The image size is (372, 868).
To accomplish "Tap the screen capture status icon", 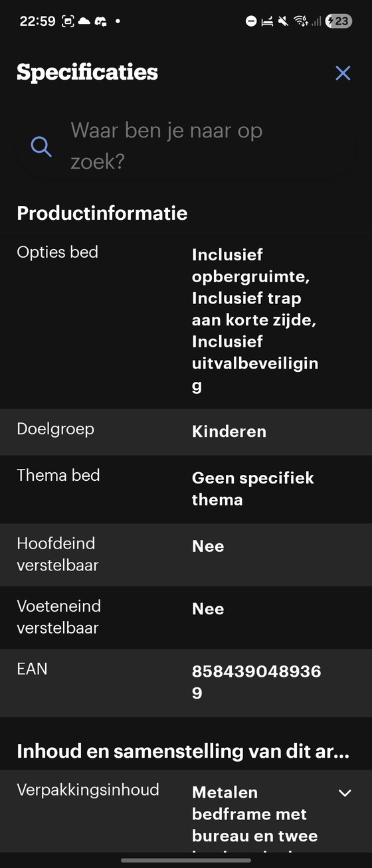I will point(68,21).
